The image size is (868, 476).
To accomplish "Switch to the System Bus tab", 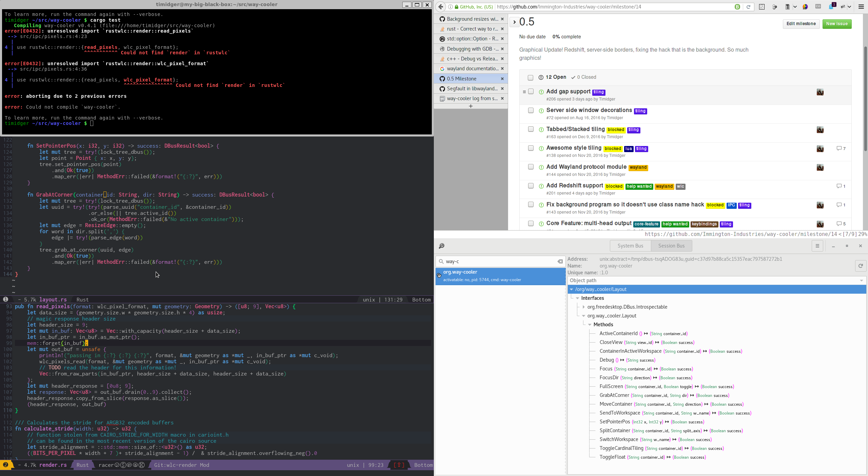I will point(630,246).
